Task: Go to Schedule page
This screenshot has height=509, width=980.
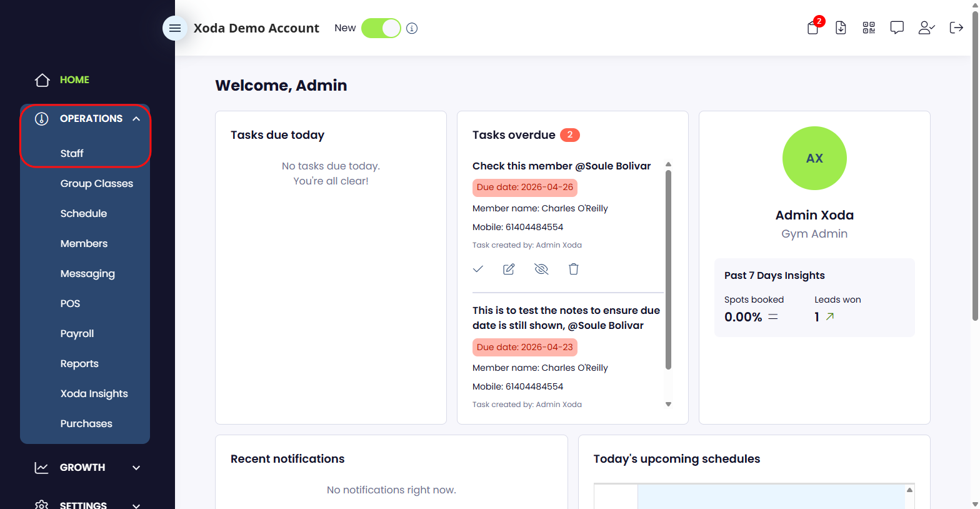Action: coord(84,213)
